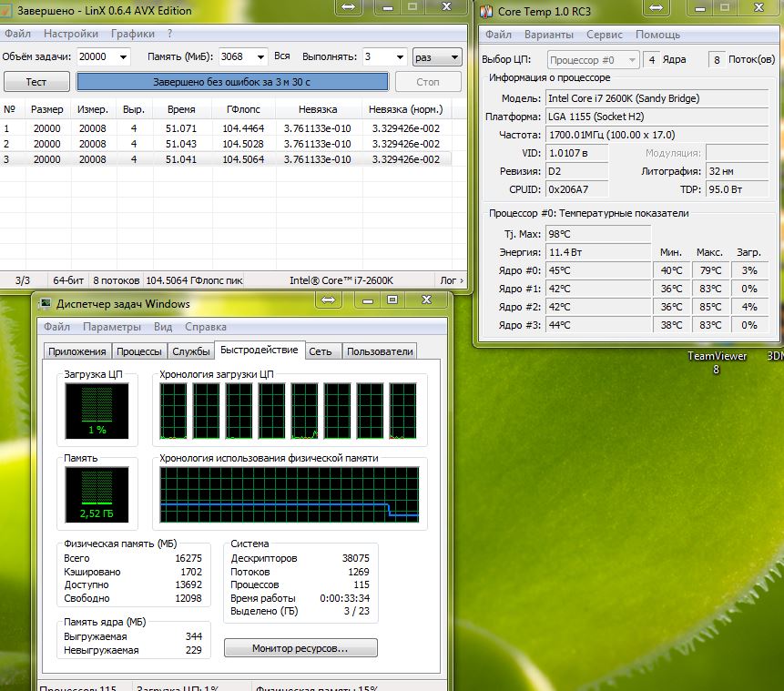Switch to the Сеть tab
Screen dimensions: 784x691
pyautogui.click(x=320, y=351)
